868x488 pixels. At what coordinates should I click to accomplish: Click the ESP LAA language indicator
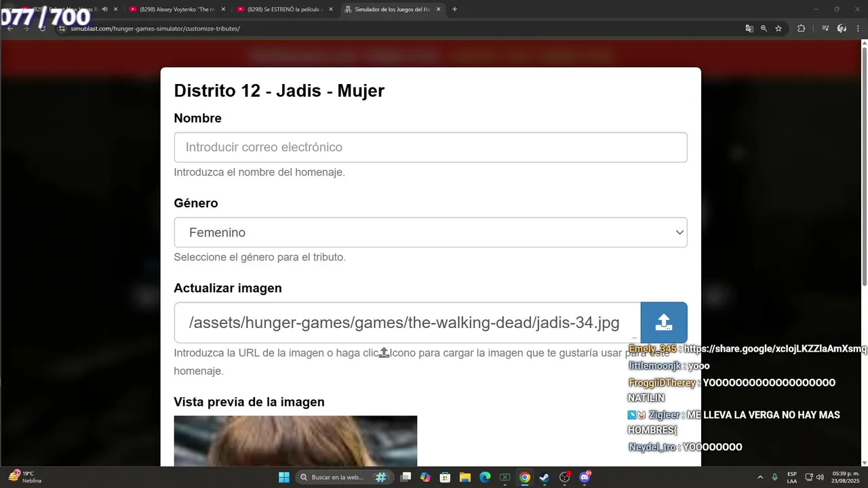click(792, 477)
